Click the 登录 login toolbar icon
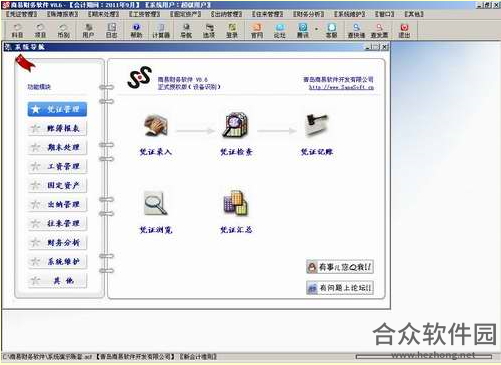This screenshot has height=365, width=501. pyautogui.click(x=232, y=31)
